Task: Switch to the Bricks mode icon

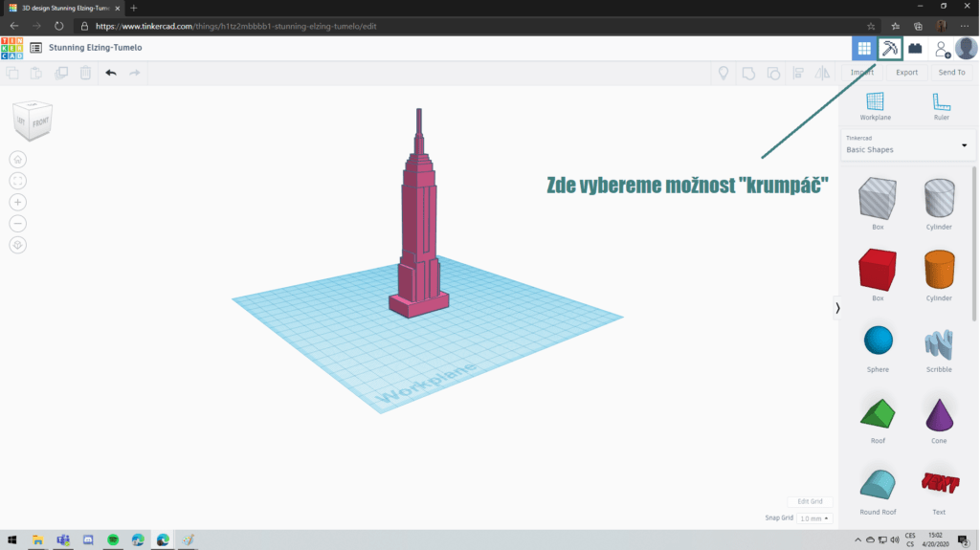Action: point(916,48)
